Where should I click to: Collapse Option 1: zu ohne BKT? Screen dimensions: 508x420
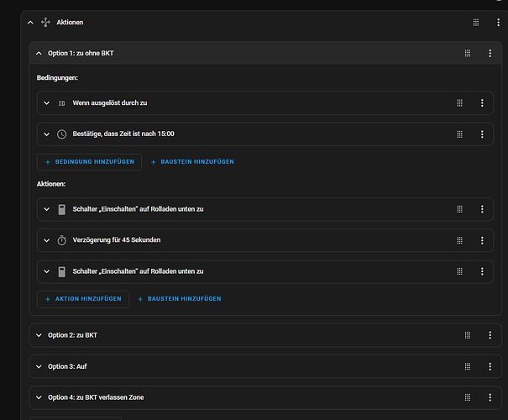tap(39, 53)
